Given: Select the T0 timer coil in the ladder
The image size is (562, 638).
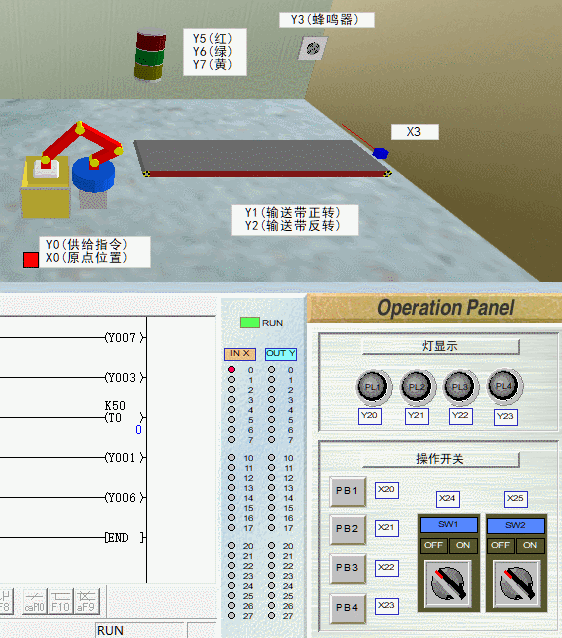Looking at the screenshot, I should point(125,417).
